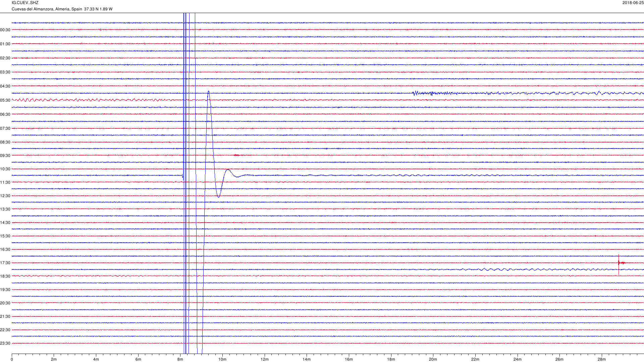
Task: Select the 10:30 time label
Action: click(x=5, y=169)
